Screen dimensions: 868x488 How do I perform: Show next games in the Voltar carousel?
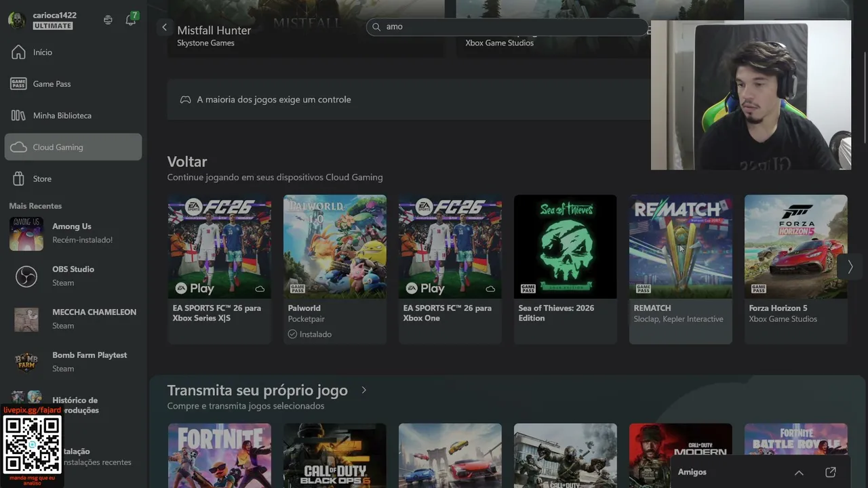click(850, 267)
